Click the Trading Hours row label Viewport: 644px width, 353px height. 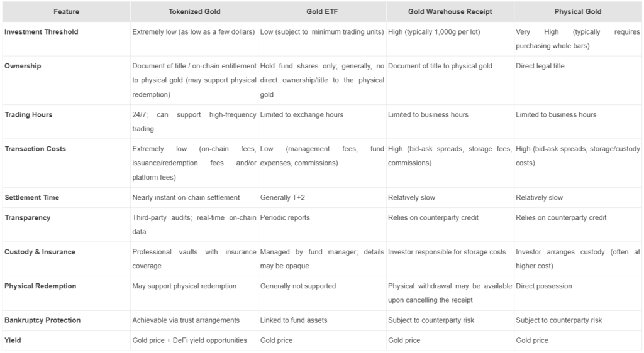pos(28,115)
